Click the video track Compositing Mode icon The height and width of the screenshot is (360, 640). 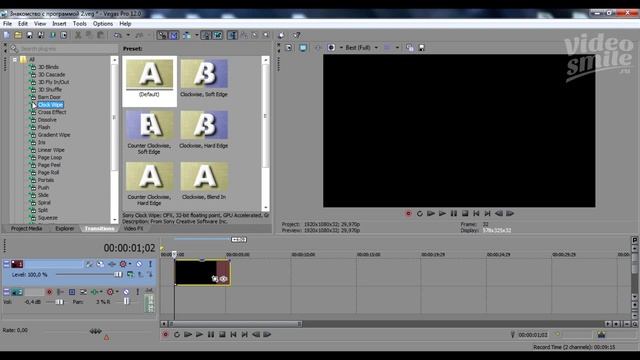pyautogui.click(x=130, y=274)
